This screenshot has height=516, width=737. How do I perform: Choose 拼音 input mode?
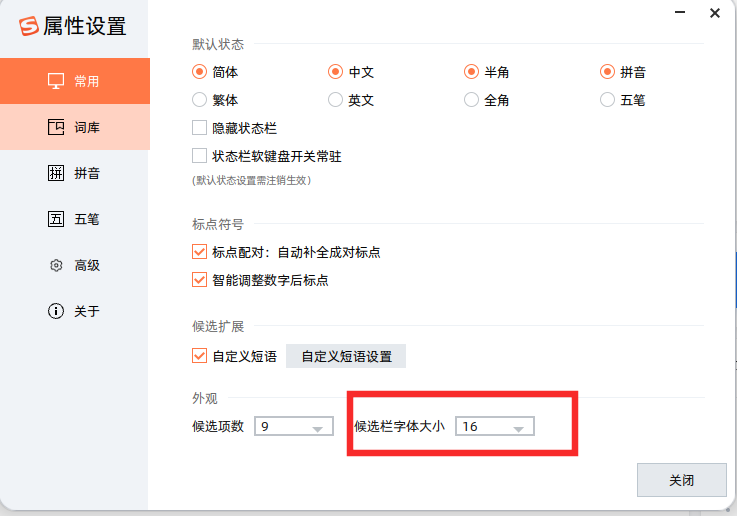[607, 72]
